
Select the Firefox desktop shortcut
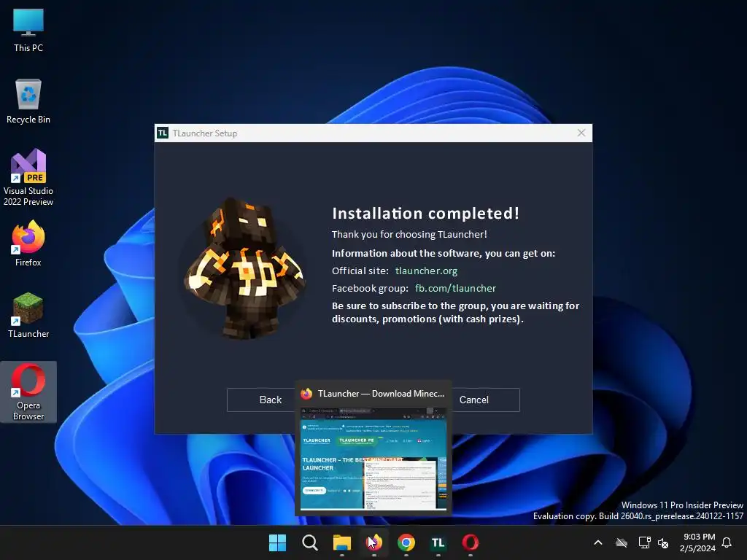point(28,244)
